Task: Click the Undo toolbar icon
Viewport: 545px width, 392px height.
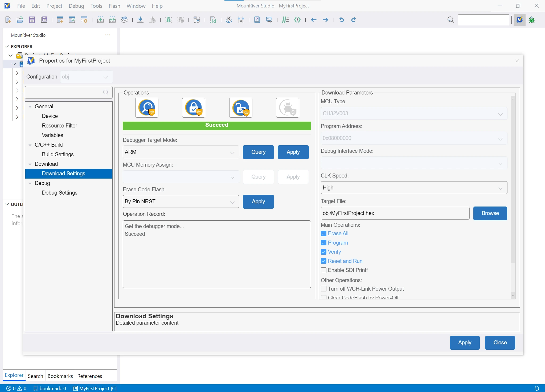Action: [x=342, y=20]
